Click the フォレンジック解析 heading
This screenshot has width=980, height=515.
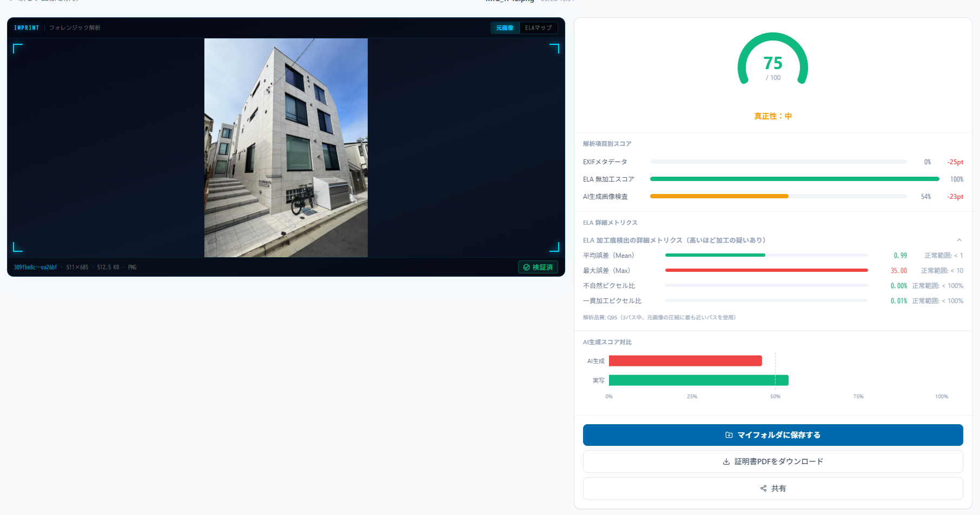point(75,28)
